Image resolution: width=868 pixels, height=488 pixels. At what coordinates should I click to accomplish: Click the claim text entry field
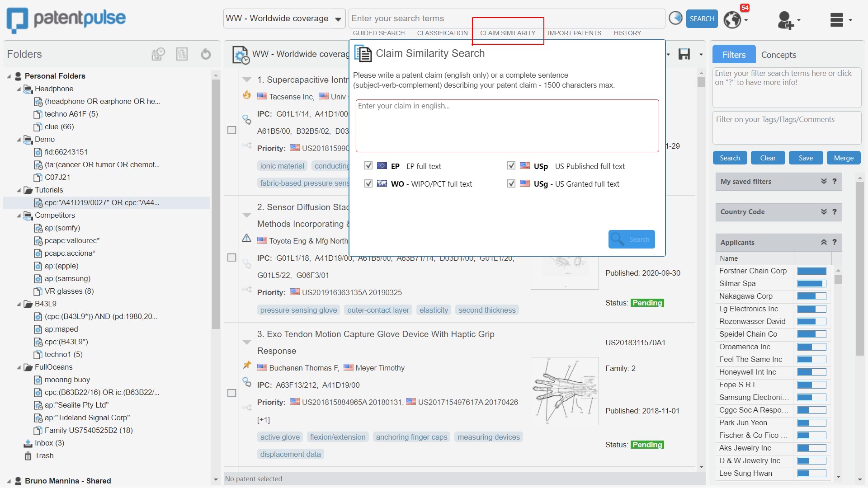click(x=507, y=126)
